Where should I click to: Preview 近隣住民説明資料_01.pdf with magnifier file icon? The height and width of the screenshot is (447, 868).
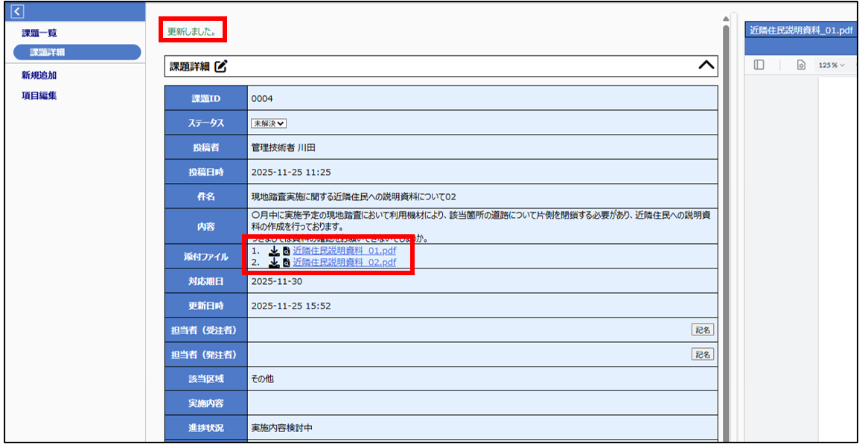pos(287,251)
